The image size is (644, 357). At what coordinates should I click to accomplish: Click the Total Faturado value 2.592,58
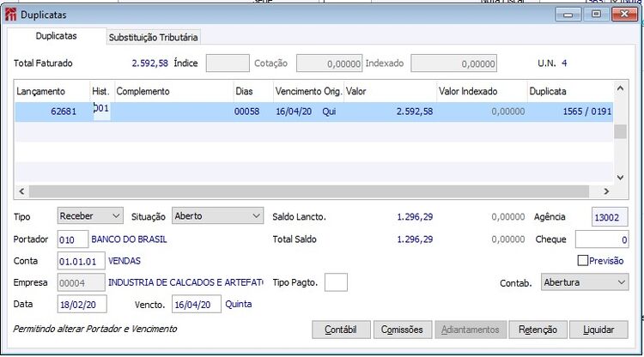[150, 64]
